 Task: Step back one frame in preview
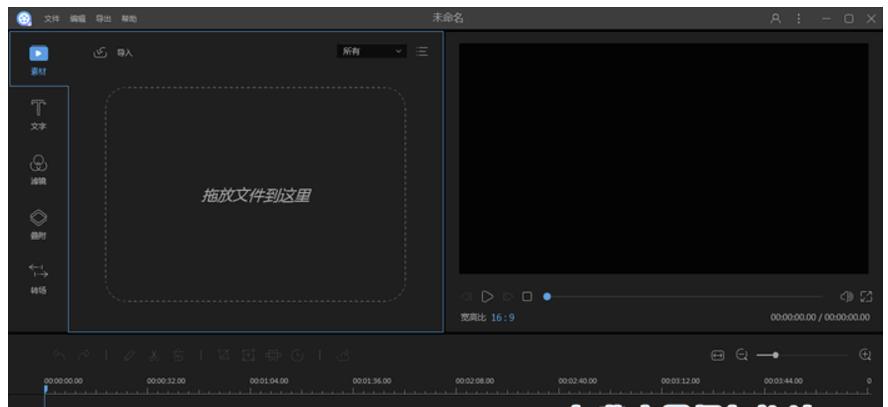[467, 297]
